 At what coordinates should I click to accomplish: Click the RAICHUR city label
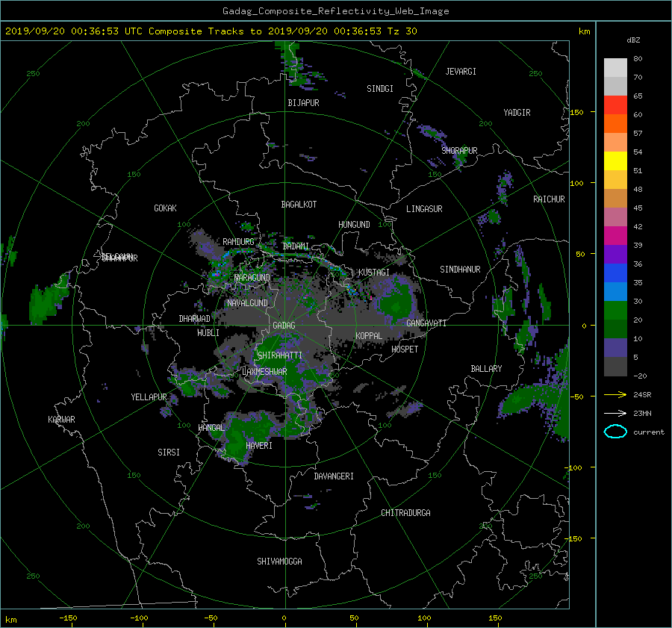click(549, 199)
